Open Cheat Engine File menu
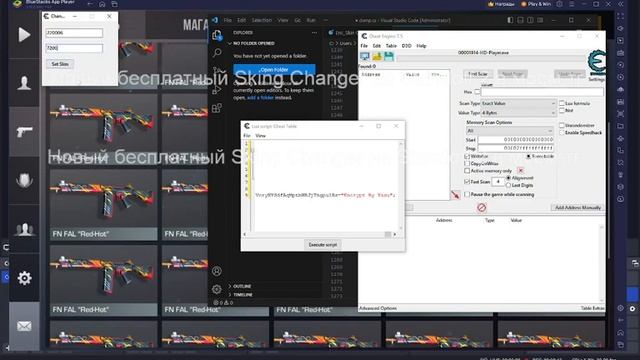 point(364,46)
